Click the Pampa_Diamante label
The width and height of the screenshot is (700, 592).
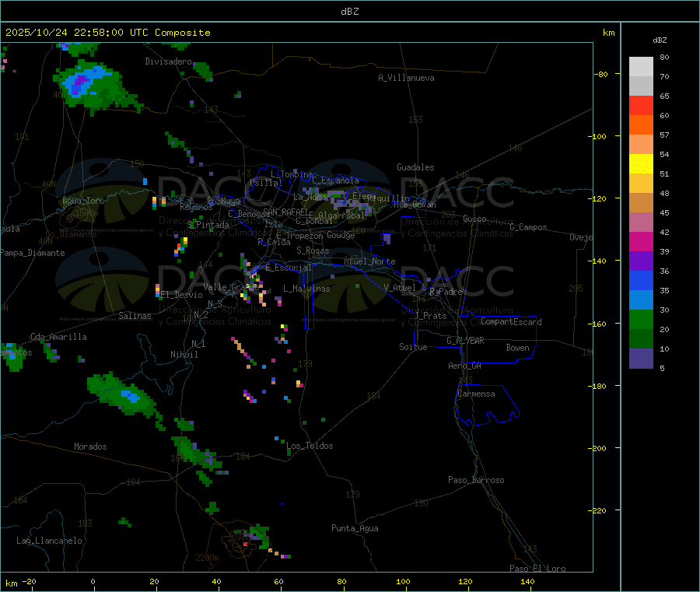coord(33,253)
